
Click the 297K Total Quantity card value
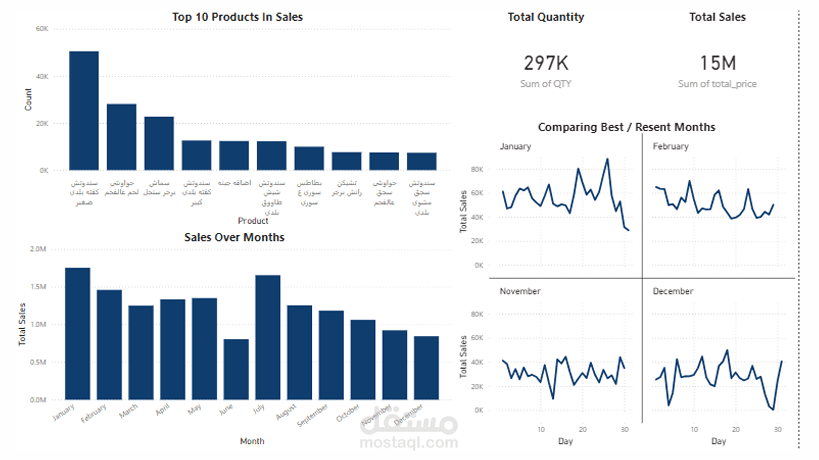tap(546, 63)
